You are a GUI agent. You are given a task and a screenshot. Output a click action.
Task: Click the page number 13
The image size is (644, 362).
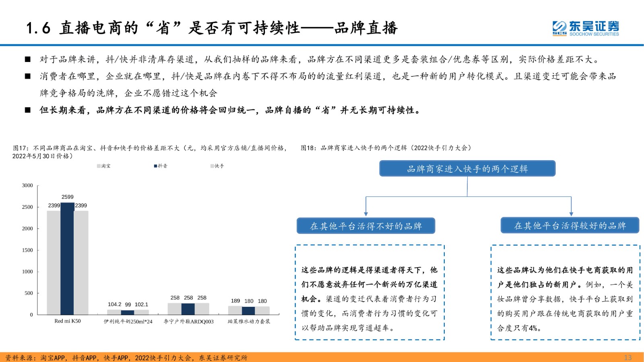point(627,358)
